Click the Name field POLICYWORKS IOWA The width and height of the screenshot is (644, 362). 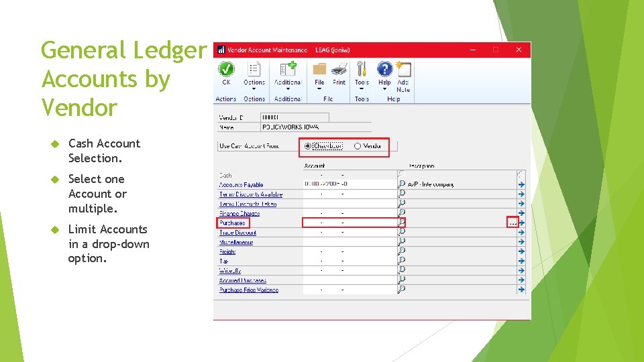(316, 127)
